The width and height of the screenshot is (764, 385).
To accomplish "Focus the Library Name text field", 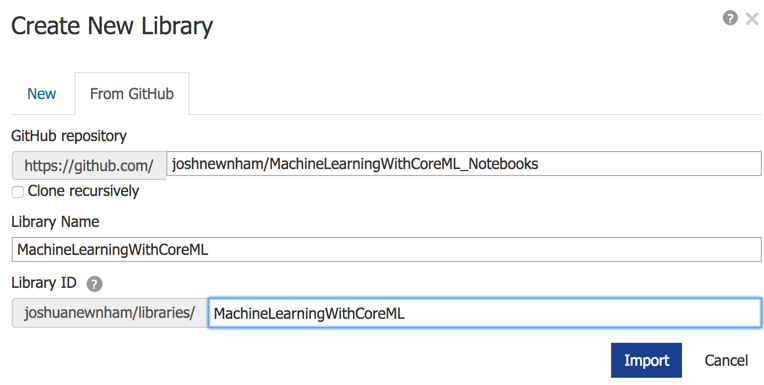I will point(386,250).
